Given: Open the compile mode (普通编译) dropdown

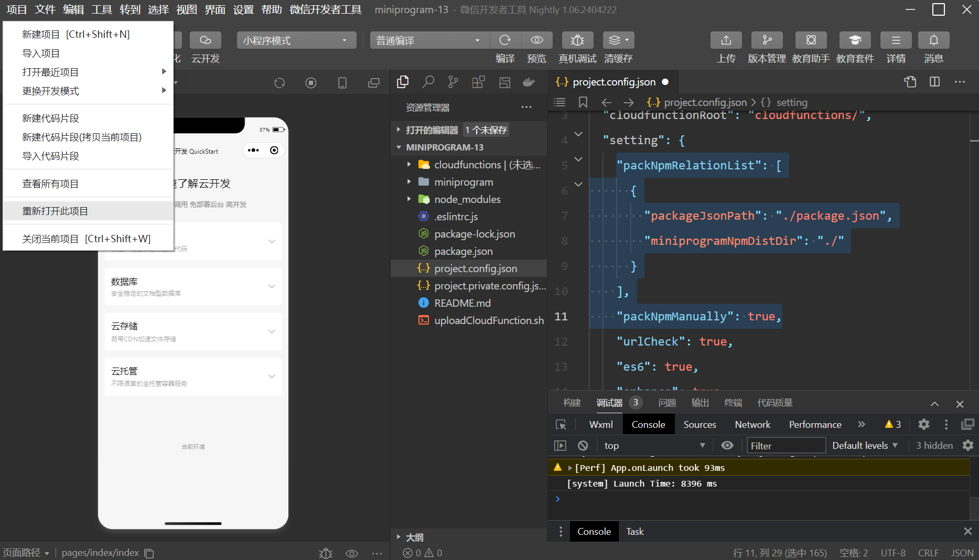Looking at the screenshot, I should 429,40.
